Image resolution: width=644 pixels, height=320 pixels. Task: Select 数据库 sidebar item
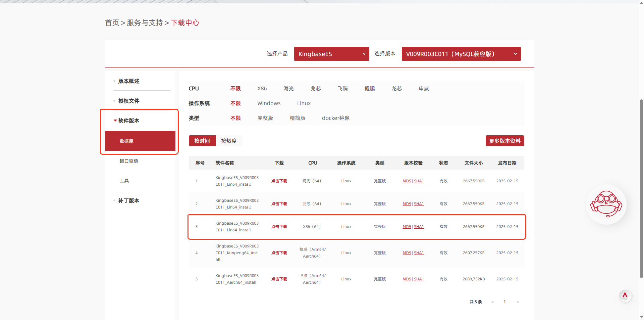(140, 141)
